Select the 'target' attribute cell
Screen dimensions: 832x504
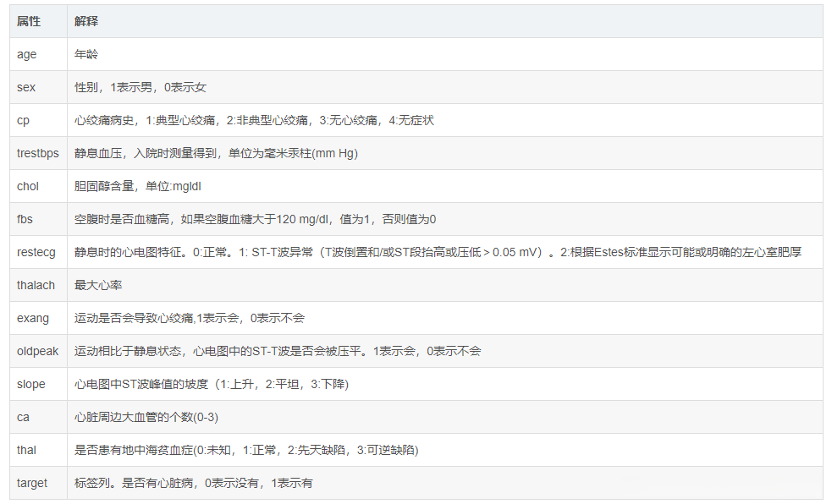coord(38,483)
